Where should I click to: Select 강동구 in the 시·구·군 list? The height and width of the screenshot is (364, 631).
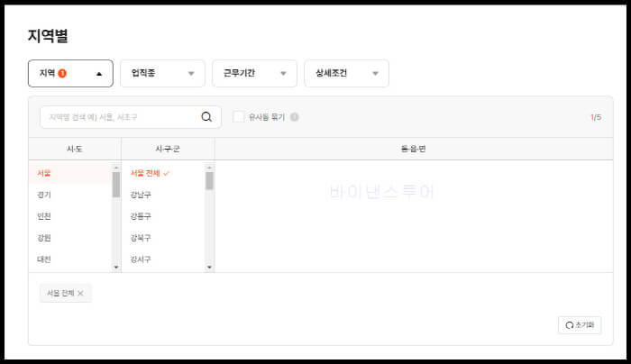pyautogui.click(x=163, y=216)
